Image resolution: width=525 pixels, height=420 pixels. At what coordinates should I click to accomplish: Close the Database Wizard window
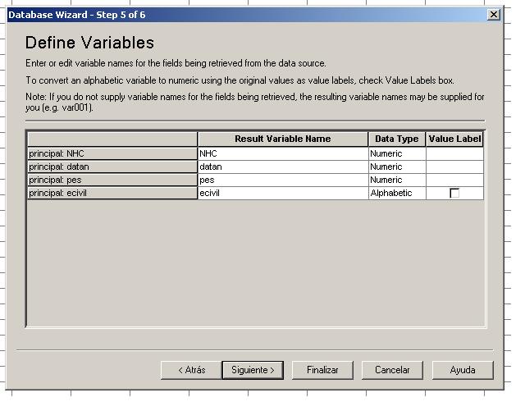point(492,15)
